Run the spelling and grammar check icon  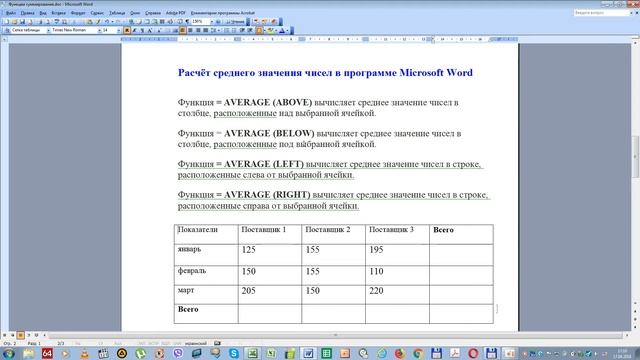(56, 21)
